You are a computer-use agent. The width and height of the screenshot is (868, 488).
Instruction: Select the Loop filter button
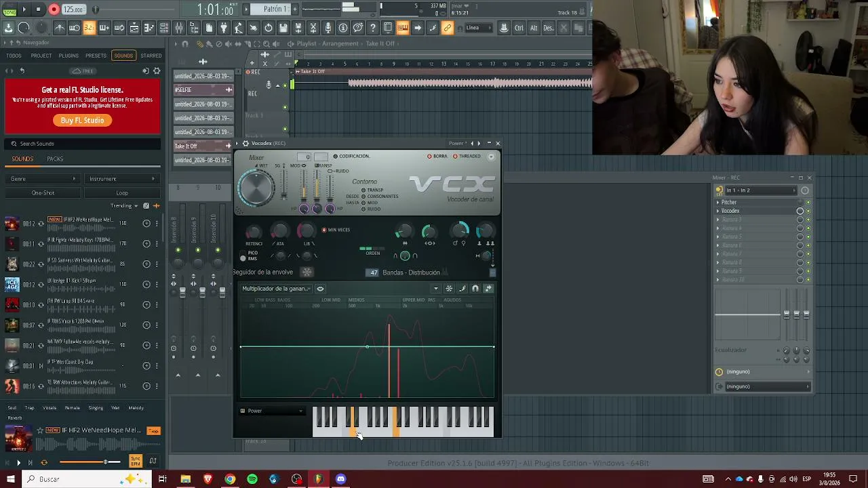click(x=122, y=193)
